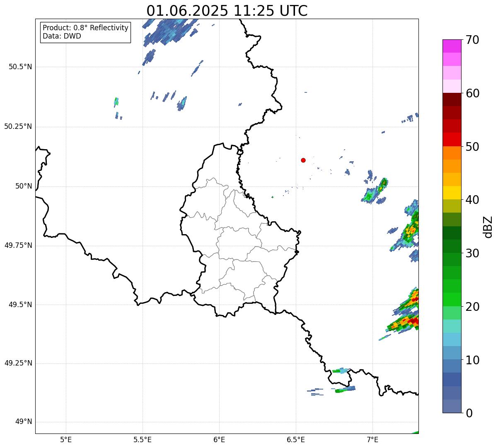
Task: Click the 5°E longitude label
Action: 66,439
